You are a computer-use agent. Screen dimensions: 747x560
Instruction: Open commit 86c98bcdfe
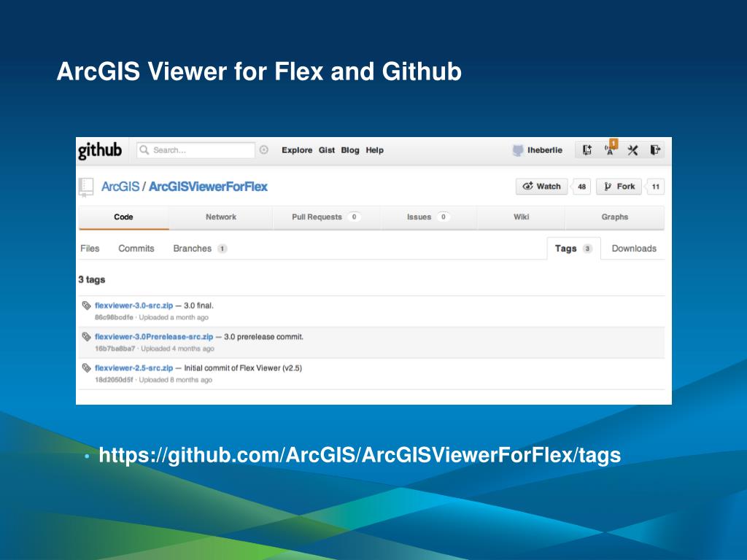[x=114, y=318]
